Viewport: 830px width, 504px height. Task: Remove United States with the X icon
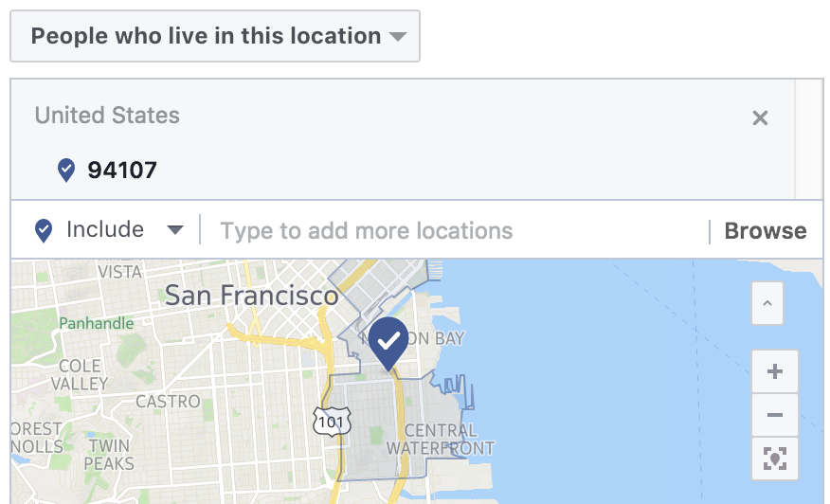click(760, 117)
